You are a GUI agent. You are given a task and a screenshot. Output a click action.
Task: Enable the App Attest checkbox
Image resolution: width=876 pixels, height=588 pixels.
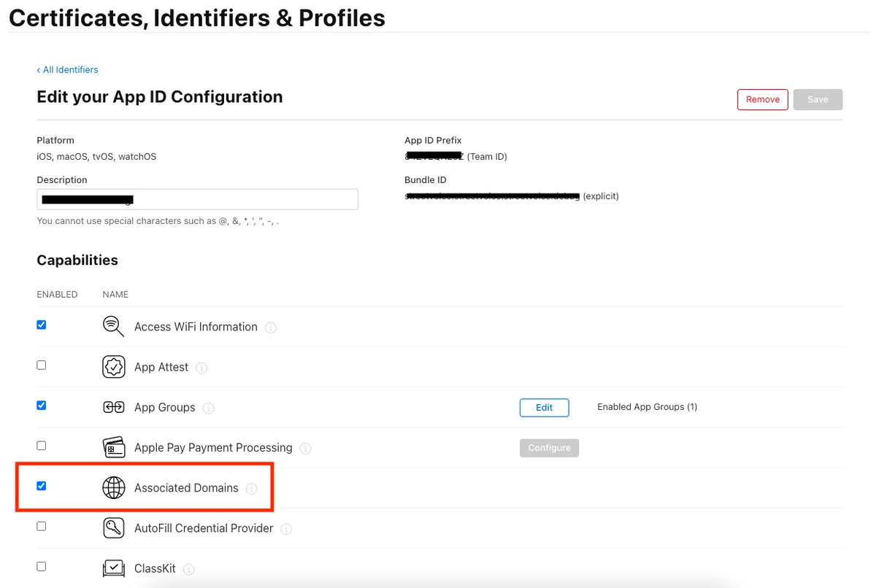tap(42, 365)
